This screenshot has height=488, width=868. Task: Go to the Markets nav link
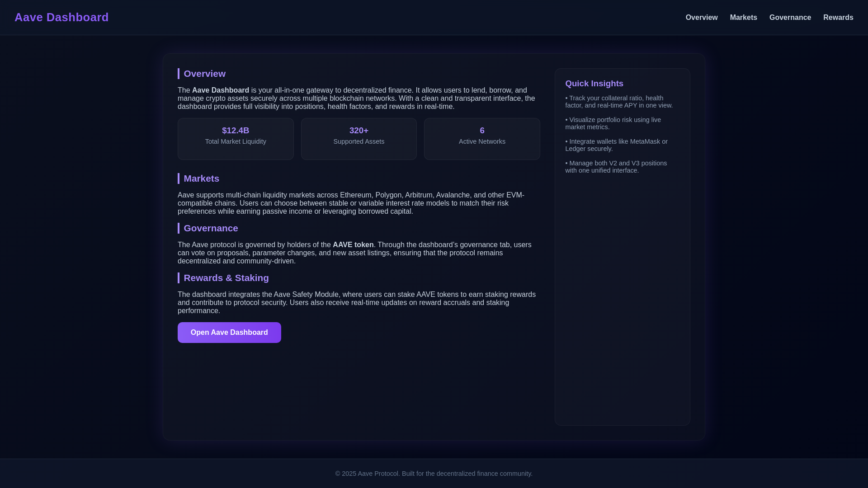pyautogui.click(x=743, y=18)
